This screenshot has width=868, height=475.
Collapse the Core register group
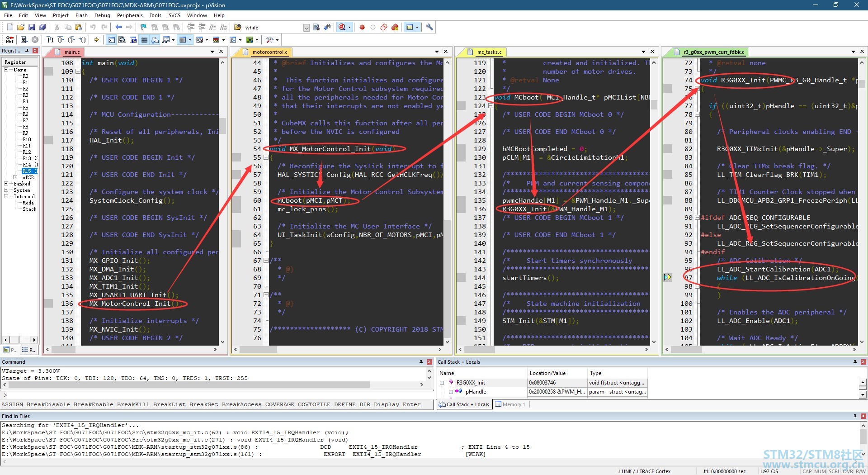(x=6, y=70)
